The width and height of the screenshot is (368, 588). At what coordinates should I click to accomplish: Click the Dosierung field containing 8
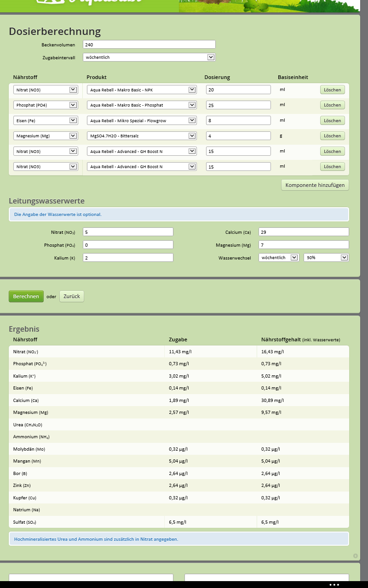point(238,120)
